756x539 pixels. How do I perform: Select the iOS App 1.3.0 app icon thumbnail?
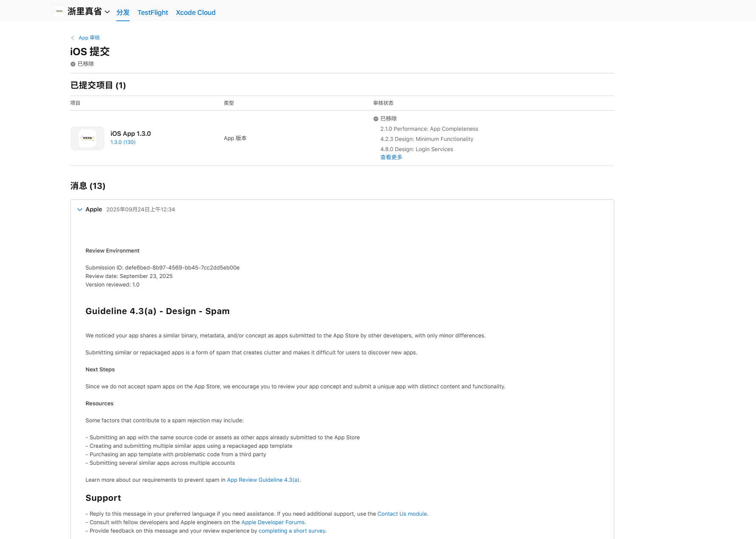coord(87,138)
